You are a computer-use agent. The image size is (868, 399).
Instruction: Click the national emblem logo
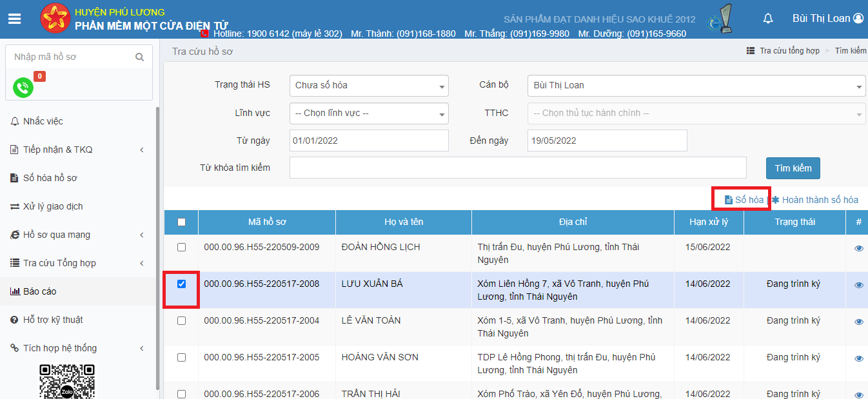(x=55, y=18)
